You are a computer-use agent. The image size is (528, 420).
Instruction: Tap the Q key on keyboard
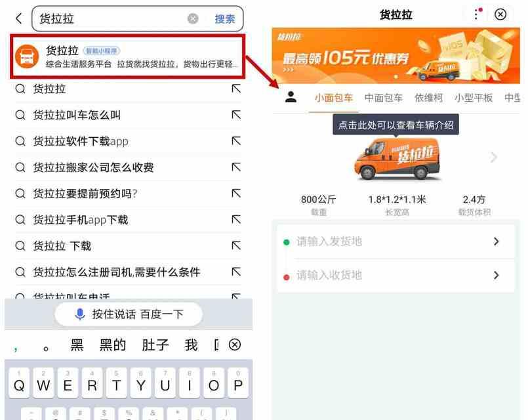point(19,383)
